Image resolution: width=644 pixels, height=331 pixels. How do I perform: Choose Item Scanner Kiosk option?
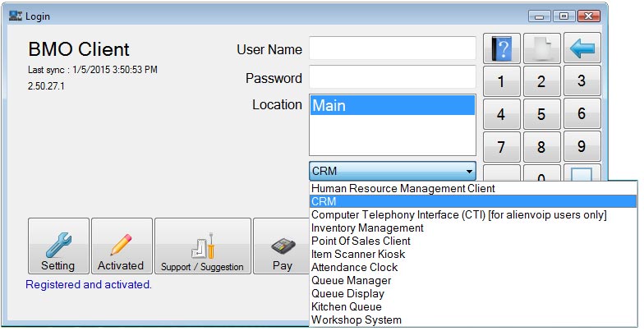(473, 255)
